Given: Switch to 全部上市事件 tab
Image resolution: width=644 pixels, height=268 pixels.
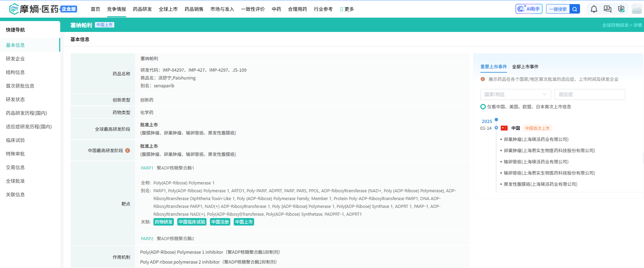Looking at the screenshot, I should click(x=525, y=67).
